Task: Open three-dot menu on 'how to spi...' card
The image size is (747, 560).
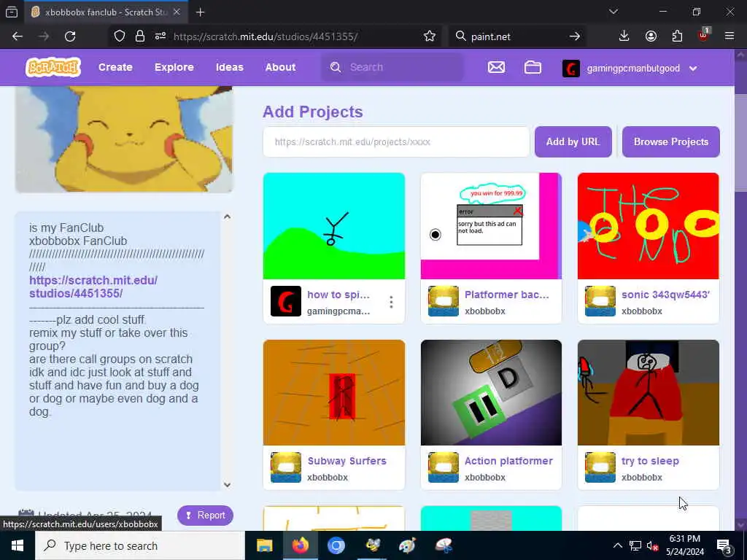Action: point(391,301)
